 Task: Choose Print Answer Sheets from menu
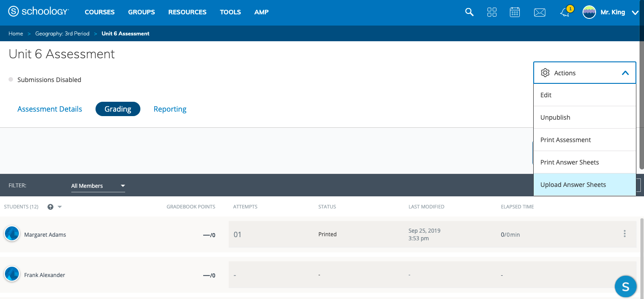pos(570,162)
